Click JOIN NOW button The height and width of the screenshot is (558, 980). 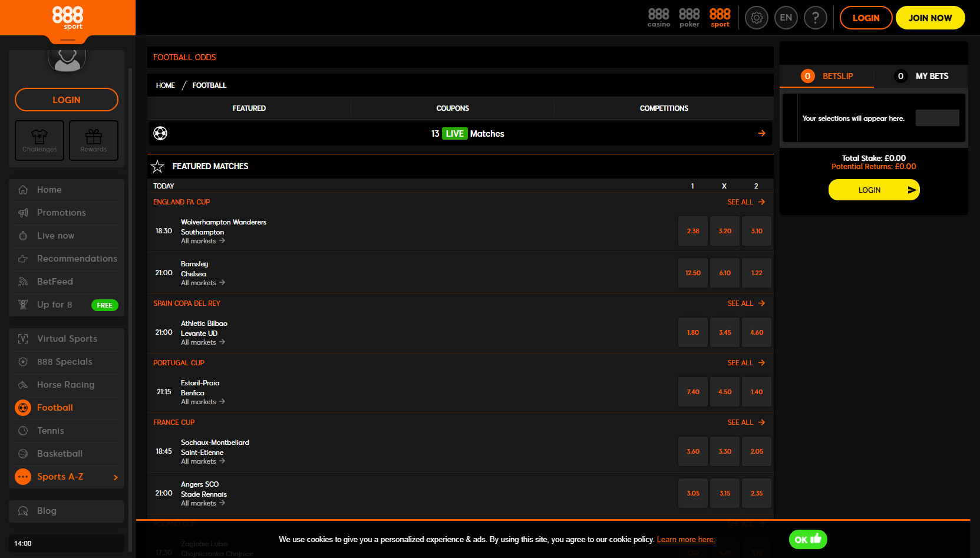click(x=930, y=18)
